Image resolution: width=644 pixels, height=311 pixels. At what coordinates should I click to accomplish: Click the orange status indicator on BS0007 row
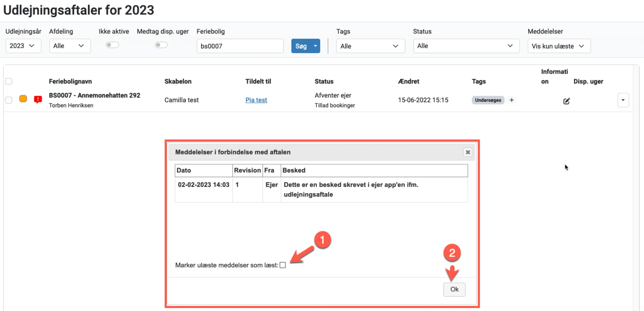pyautogui.click(x=23, y=99)
